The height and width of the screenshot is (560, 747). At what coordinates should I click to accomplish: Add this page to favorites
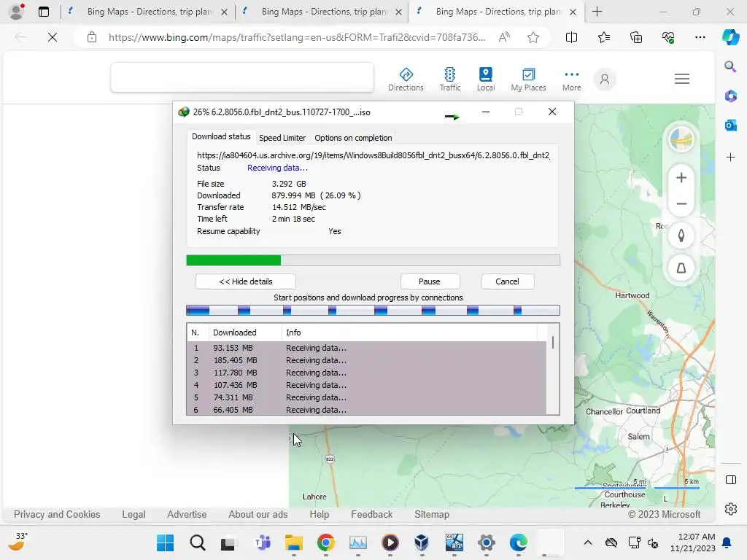pos(533,37)
